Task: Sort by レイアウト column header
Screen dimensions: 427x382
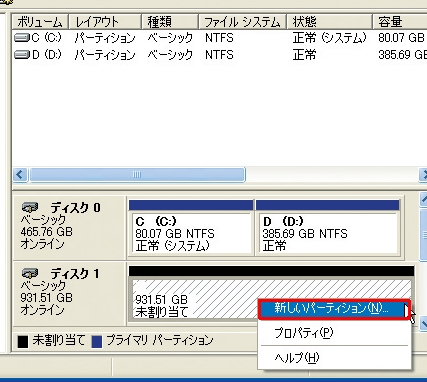Action: point(105,22)
